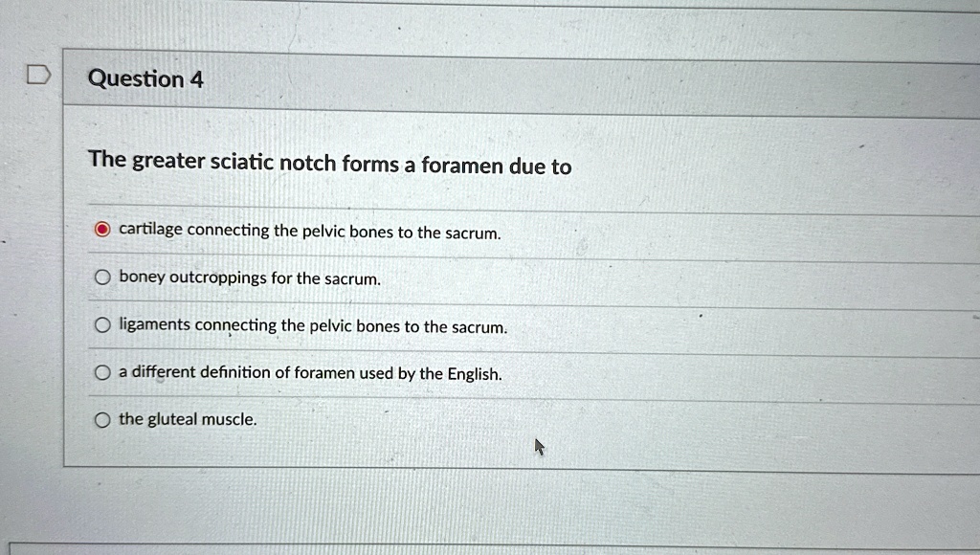Click the question prompt about greater sciatic notch
This screenshot has width=980, height=555.
tap(328, 164)
